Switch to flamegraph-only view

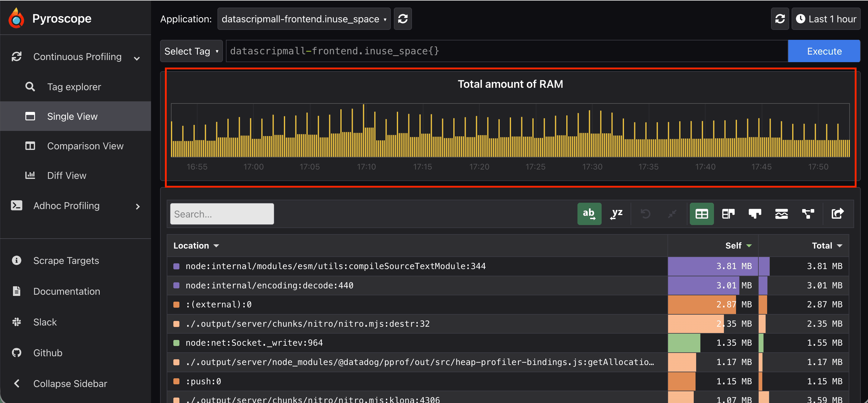754,214
